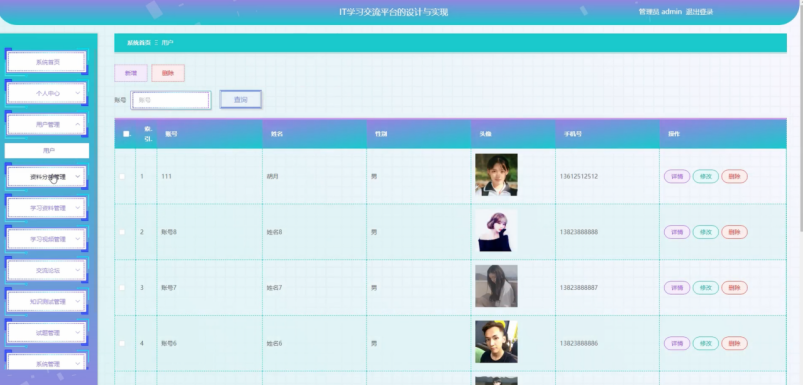The width and height of the screenshot is (803, 385).
Task: Click the avatar photo of user 账号6
Action: tap(496, 341)
